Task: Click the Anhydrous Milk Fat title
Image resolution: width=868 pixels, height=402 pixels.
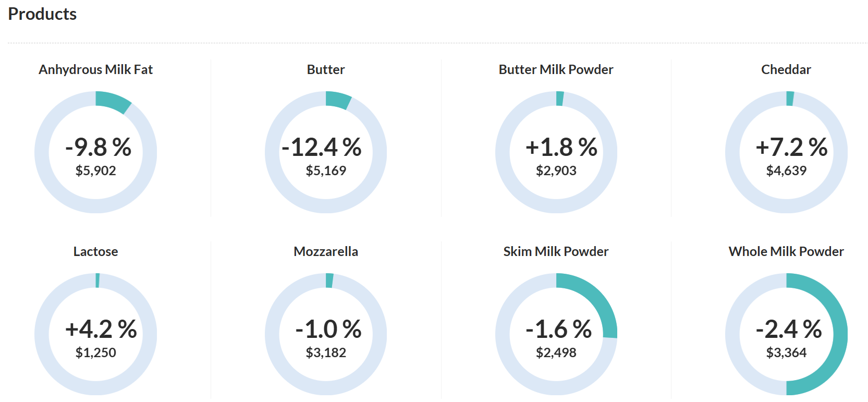Action: pos(95,69)
